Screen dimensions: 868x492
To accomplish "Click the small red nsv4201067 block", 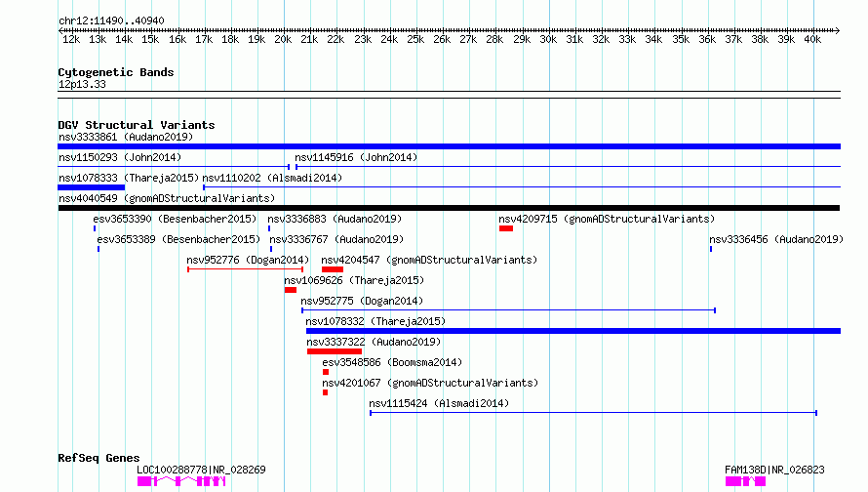I will tap(325, 392).
